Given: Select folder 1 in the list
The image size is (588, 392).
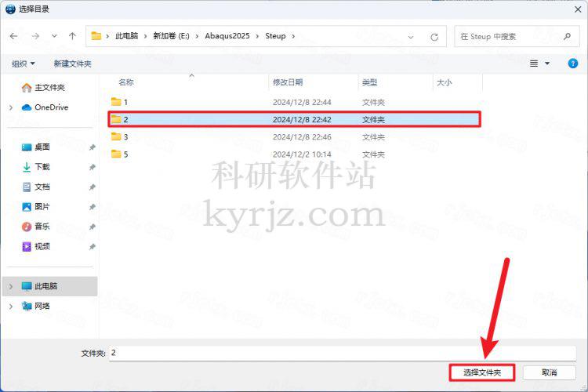Looking at the screenshot, I should (x=294, y=102).
